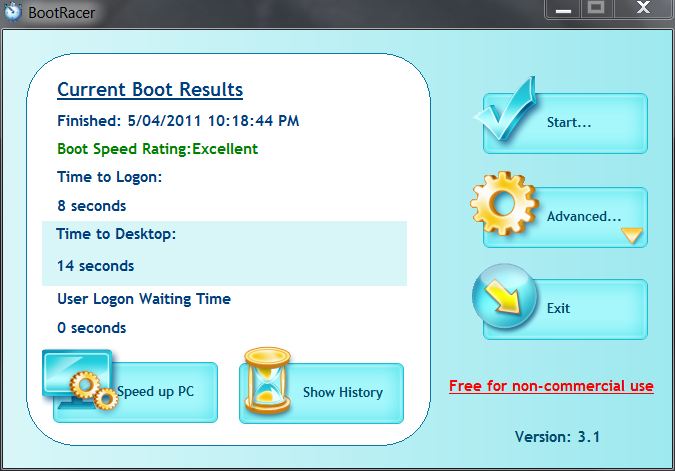Click the yellow arrow Exit icon

(x=505, y=296)
